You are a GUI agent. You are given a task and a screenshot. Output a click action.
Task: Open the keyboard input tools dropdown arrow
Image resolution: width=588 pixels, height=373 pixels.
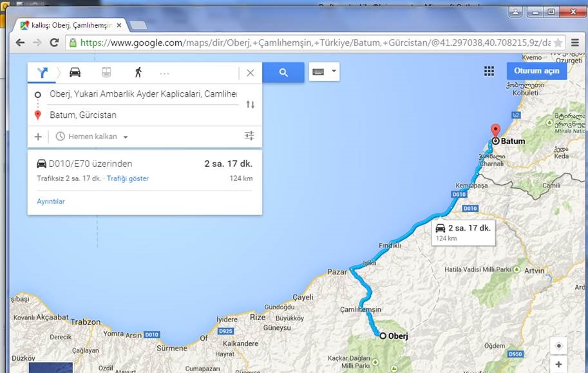click(334, 71)
